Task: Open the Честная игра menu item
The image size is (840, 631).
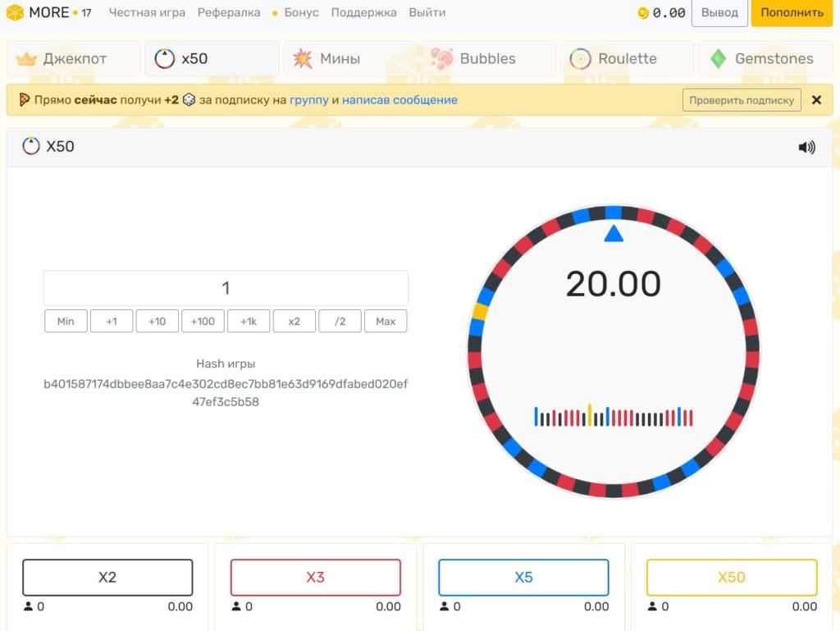Action: click(x=148, y=13)
